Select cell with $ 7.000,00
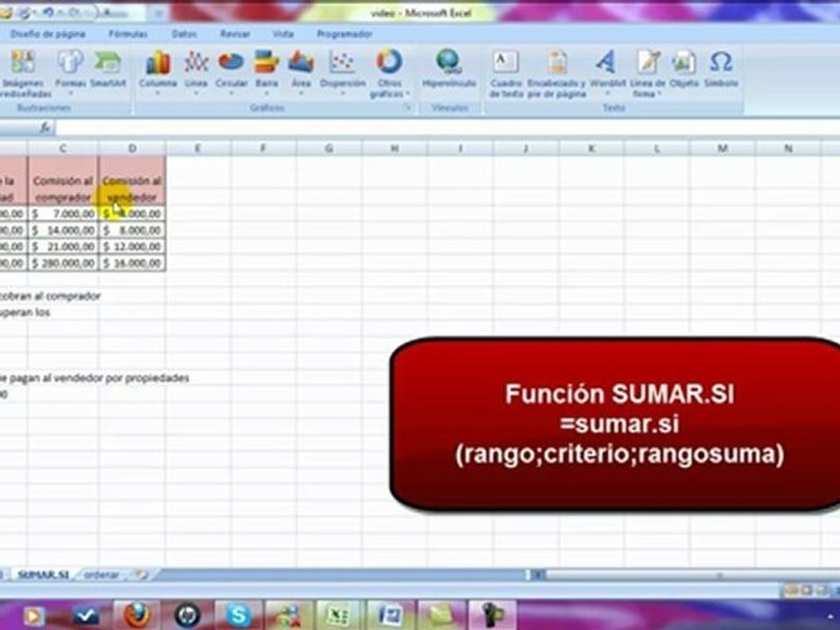Image resolution: width=840 pixels, height=630 pixels. 63,213
